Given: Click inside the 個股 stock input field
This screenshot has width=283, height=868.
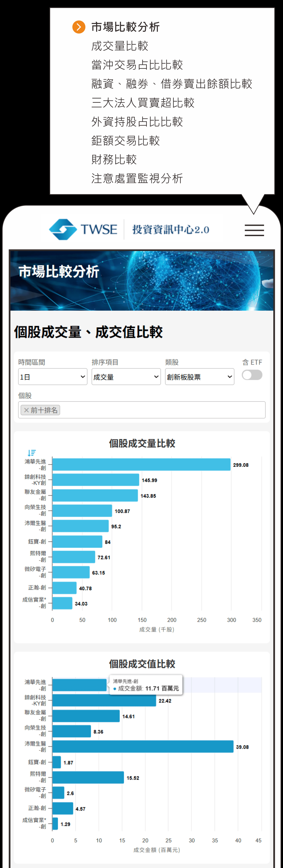Looking at the screenshot, I should (161, 410).
